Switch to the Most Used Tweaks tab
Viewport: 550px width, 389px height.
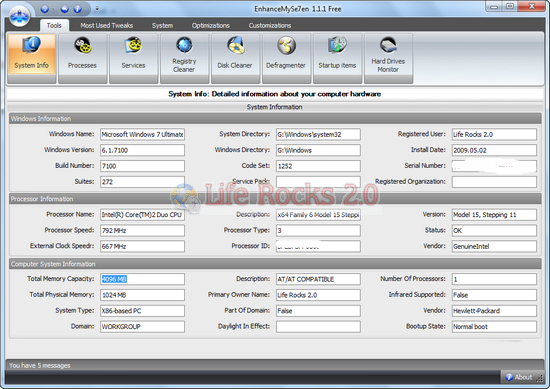click(107, 26)
